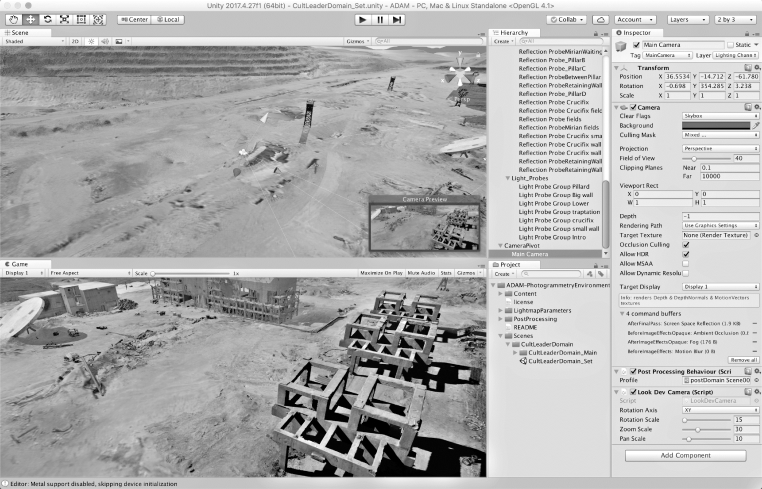
Task: Pick background color with eyedropper
Action: (756, 125)
